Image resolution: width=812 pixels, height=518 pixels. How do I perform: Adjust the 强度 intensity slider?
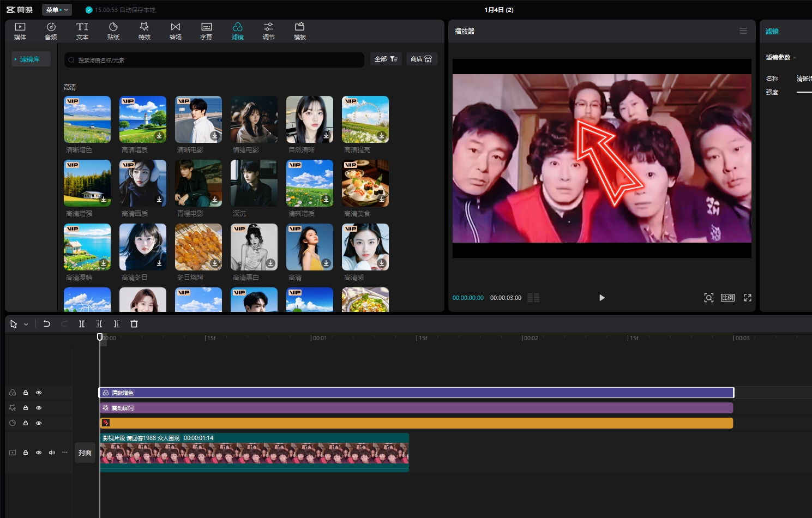pos(804,92)
